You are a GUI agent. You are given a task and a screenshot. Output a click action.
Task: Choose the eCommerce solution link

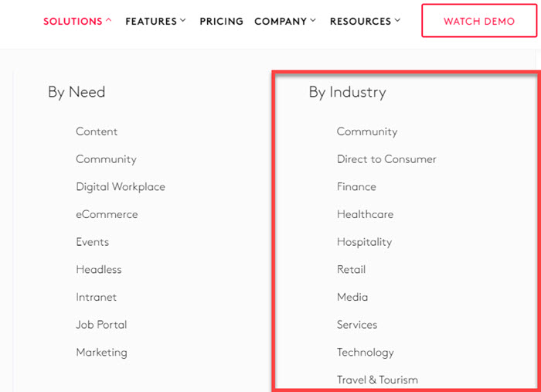[x=107, y=214]
